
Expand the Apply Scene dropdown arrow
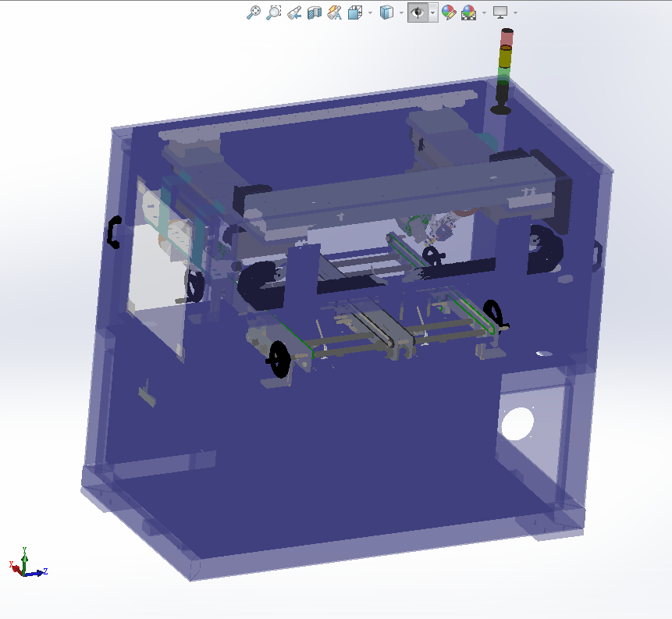(484, 12)
